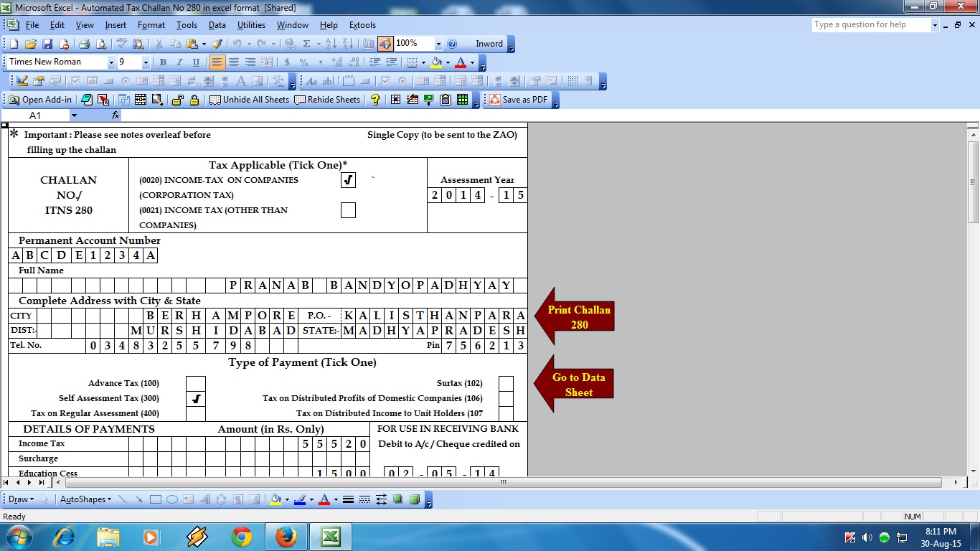Apply the red Font Color on the Drawing toolbar
The width and height of the screenshot is (980, 551).
pyautogui.click(x=324, y=499)
